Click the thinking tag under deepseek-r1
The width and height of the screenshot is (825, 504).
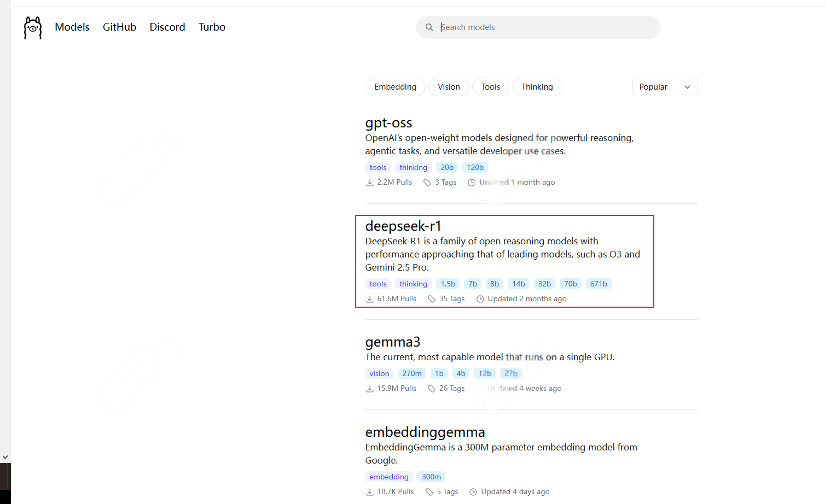[413, 284]
